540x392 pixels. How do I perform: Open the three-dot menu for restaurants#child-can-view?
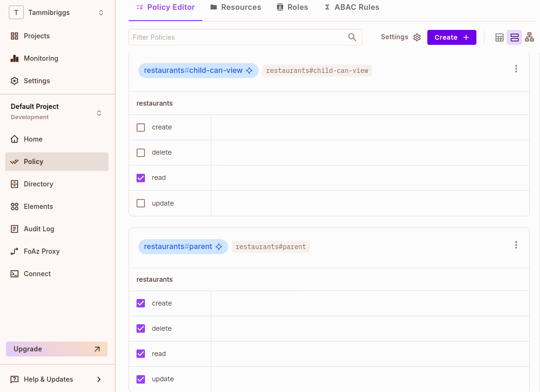tap(516, 69)
